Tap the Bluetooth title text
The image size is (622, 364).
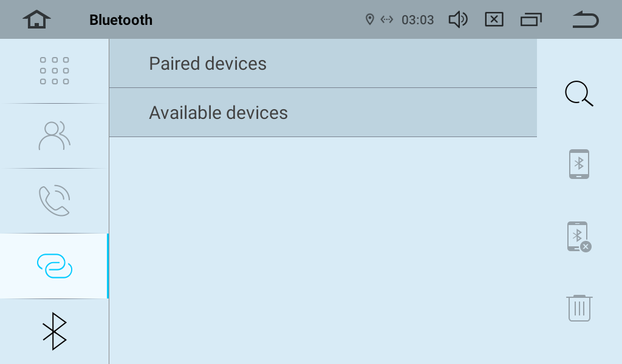pos(121,20)
